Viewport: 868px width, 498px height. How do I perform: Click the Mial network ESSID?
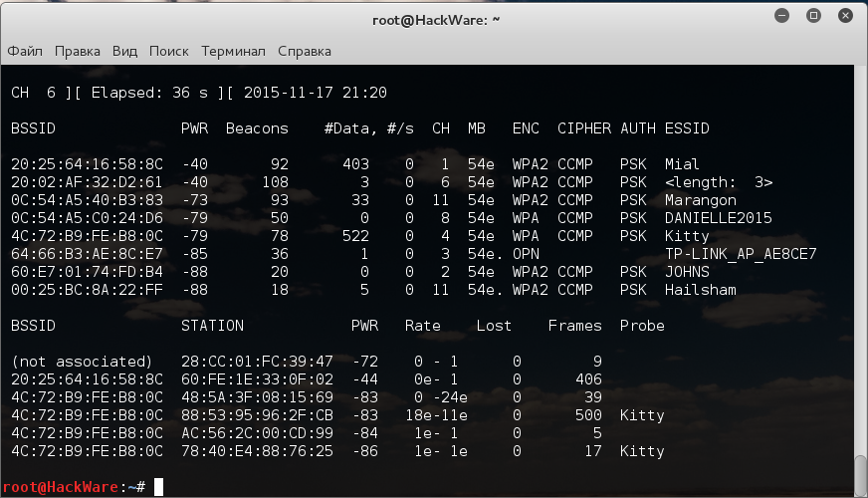tap(682, 164)
